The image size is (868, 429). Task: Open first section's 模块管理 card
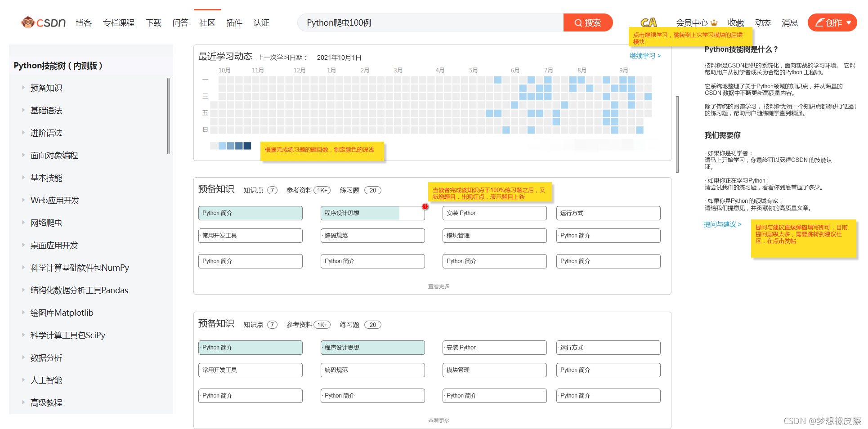tap(495, 236)
